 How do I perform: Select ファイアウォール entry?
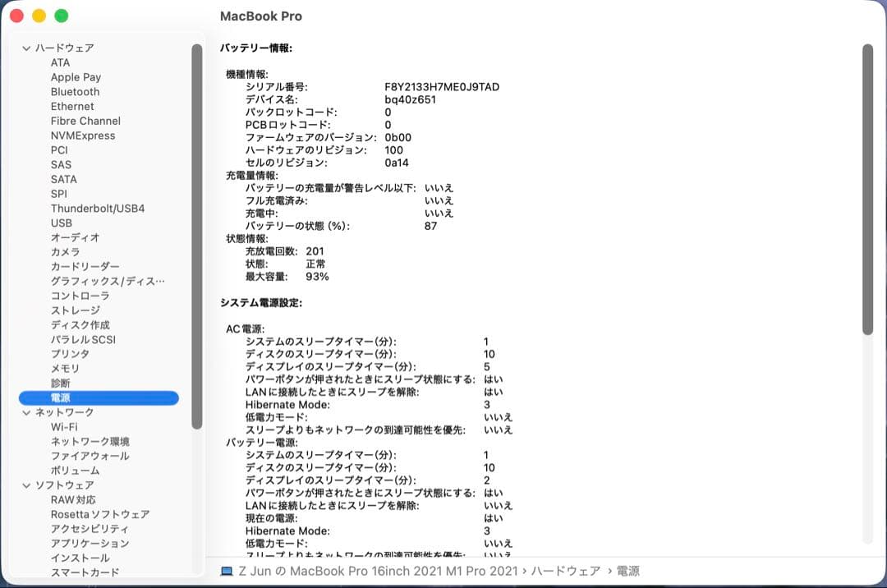(x=90, y=457)
